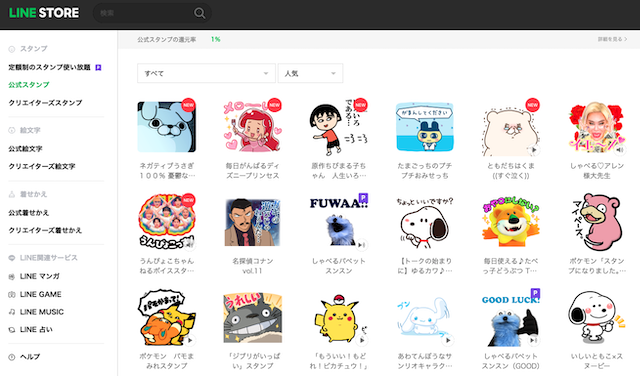The height and width of the screenshot is (376, 640).
Task: Click the 絵文字 section icon
Action: 12,131
